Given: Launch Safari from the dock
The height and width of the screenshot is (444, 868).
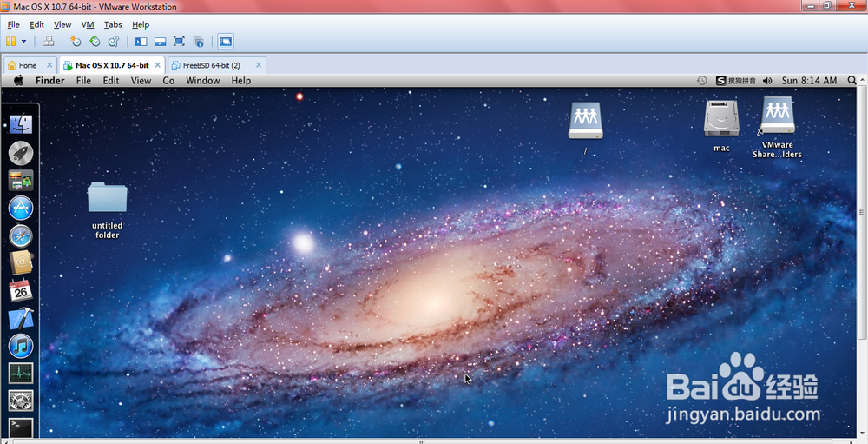Looking at the screenshot, I should click(21, 236).
